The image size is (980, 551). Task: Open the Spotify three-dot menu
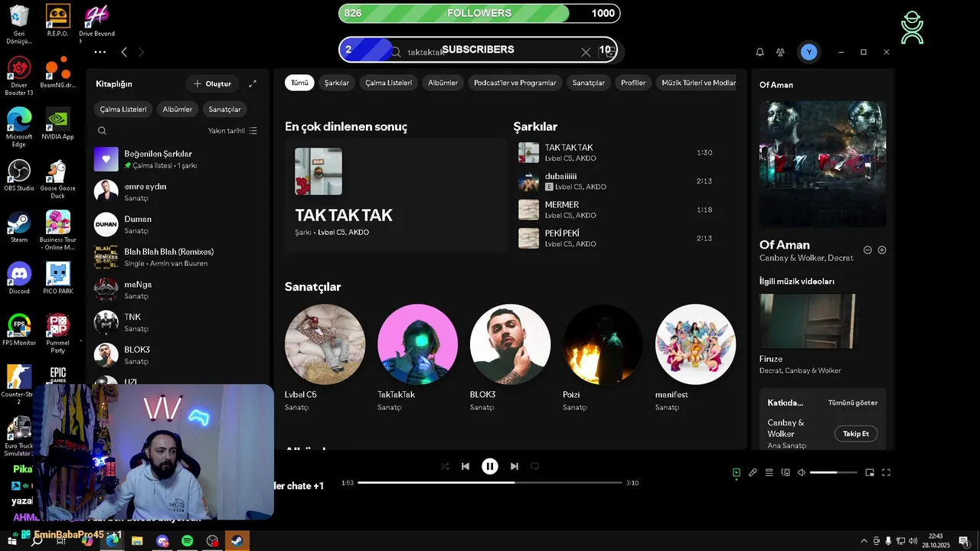100,52
